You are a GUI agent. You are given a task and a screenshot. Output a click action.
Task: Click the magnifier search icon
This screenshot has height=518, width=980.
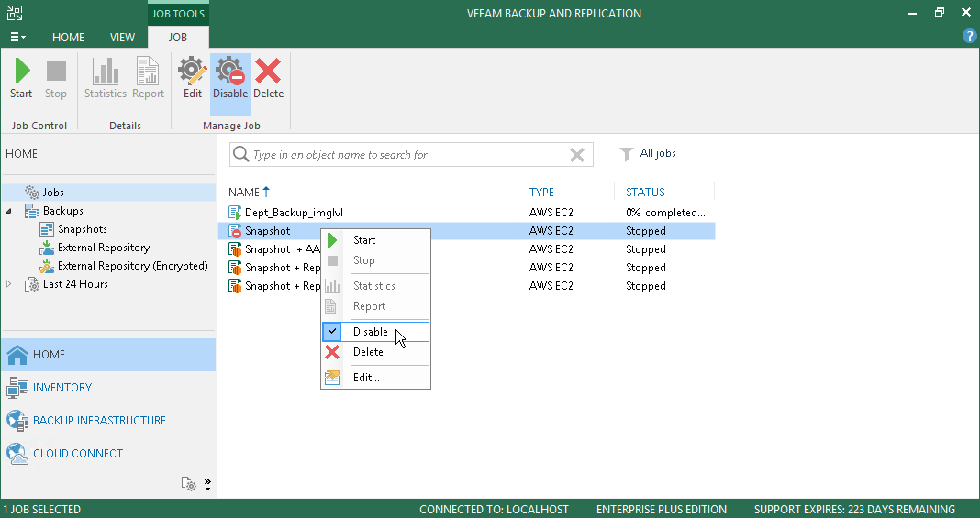pyautogui.click(x=240, y=154)
